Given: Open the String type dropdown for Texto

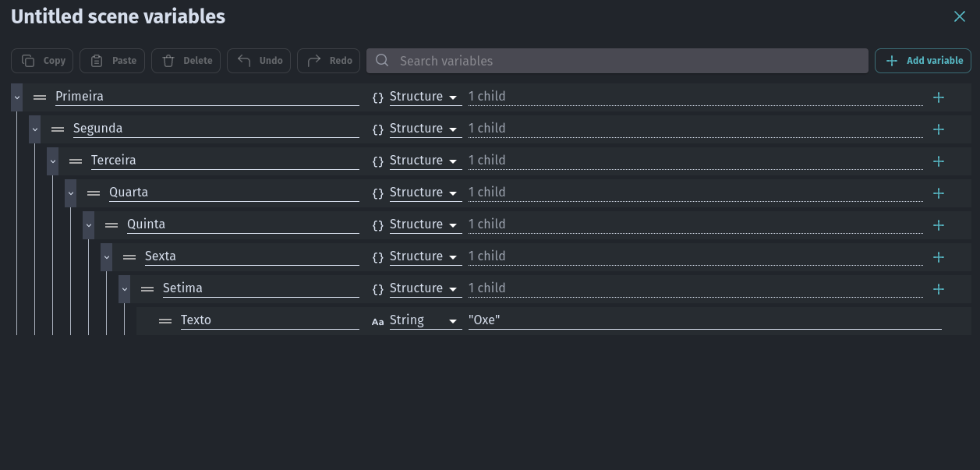Looking at the screenshot, I should point(426,320).
